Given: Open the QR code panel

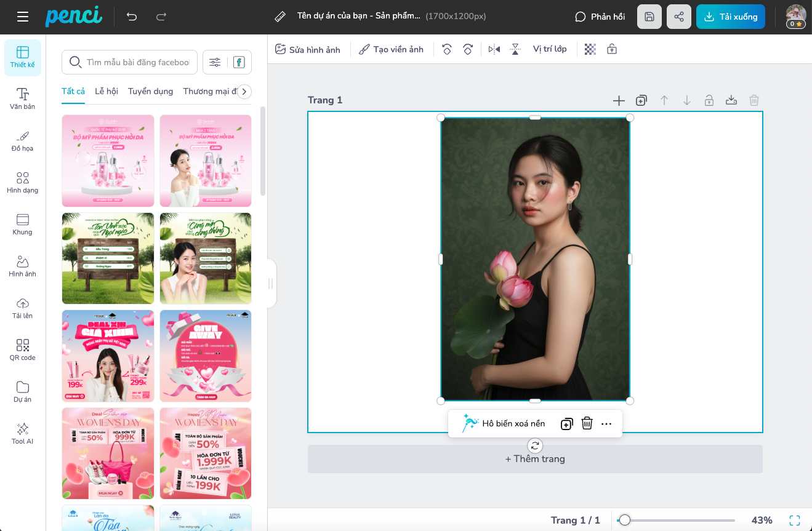Looking at the screenshot, I should (x=23, y=349).
